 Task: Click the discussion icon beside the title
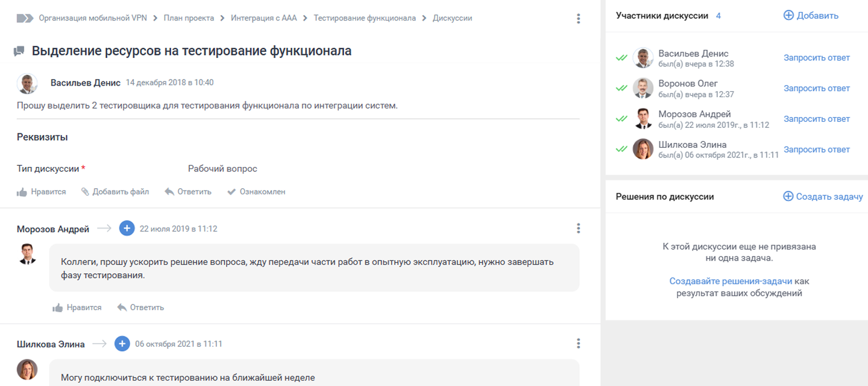click(19, 51)
